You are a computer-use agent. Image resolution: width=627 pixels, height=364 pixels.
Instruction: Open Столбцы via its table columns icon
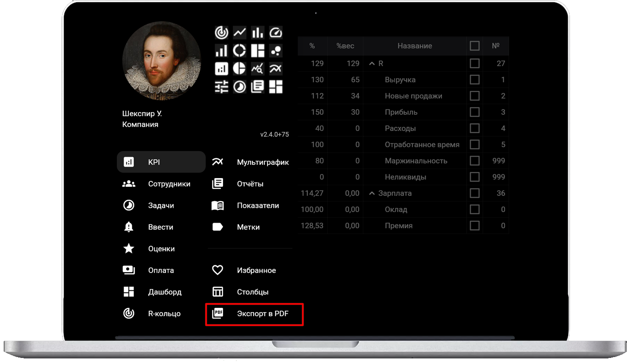[218, 292]
